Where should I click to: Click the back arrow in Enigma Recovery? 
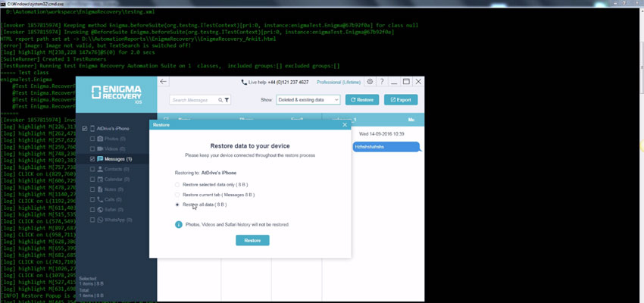(163, 81)
